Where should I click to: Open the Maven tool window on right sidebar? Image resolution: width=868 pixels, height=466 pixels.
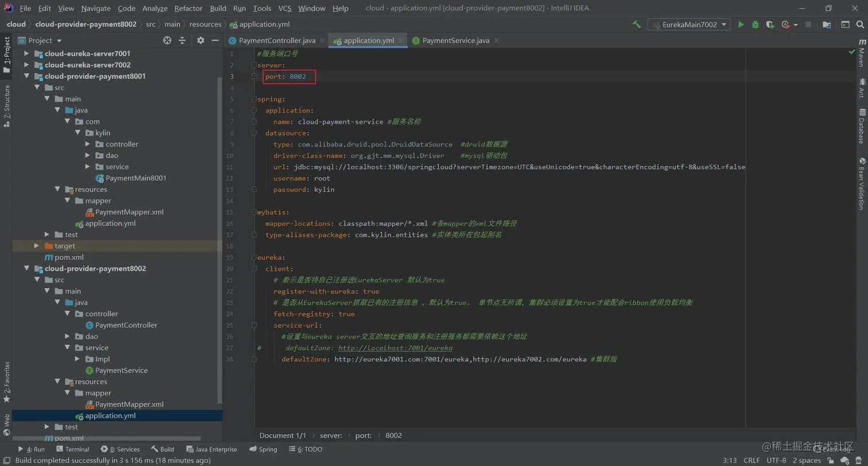point(862,53)
